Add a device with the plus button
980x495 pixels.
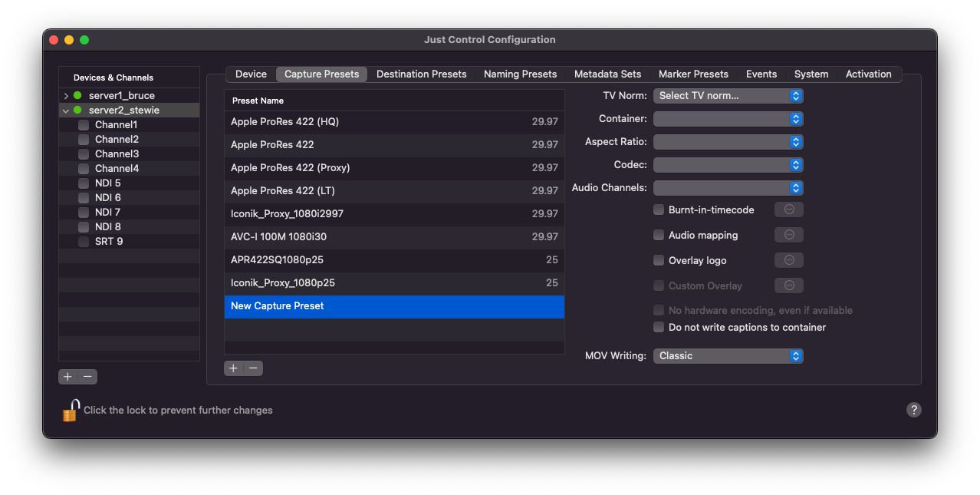(x=67, y=377)
